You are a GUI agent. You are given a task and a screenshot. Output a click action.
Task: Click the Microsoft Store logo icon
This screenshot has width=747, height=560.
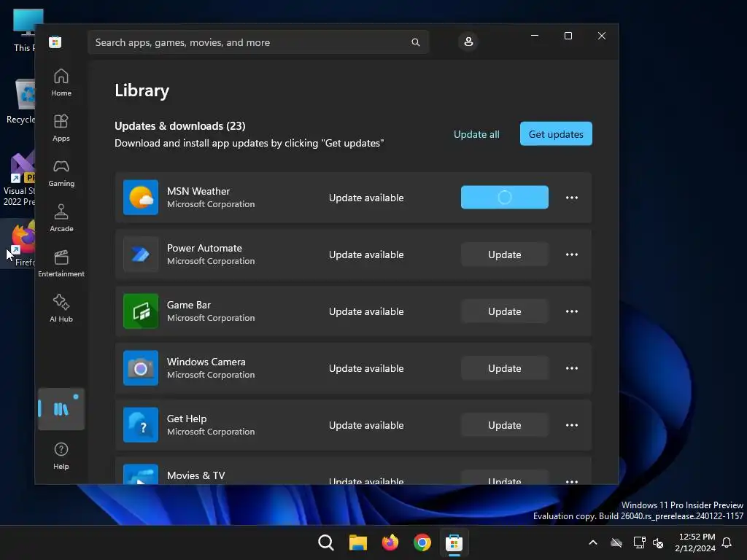(55, 42)
